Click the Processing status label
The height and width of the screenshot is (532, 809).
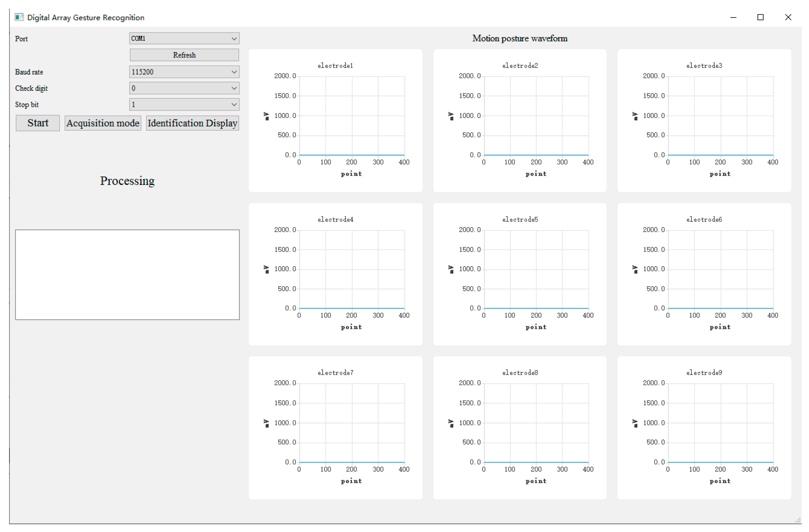(x=127, y=181)
